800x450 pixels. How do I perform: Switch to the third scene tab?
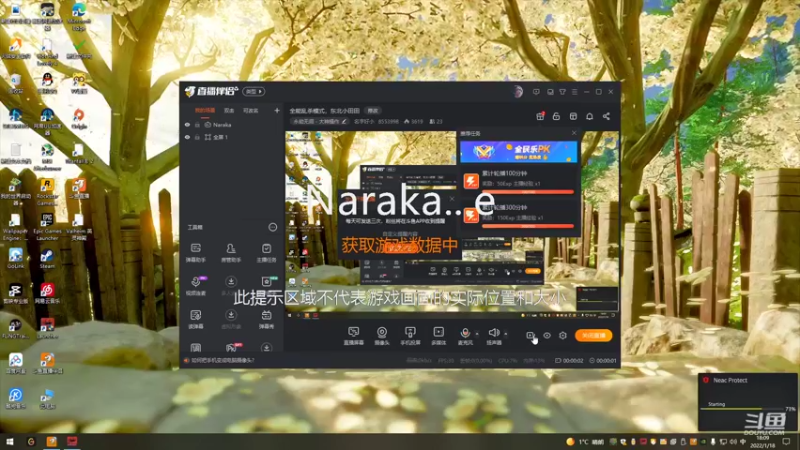click(251, 110)
